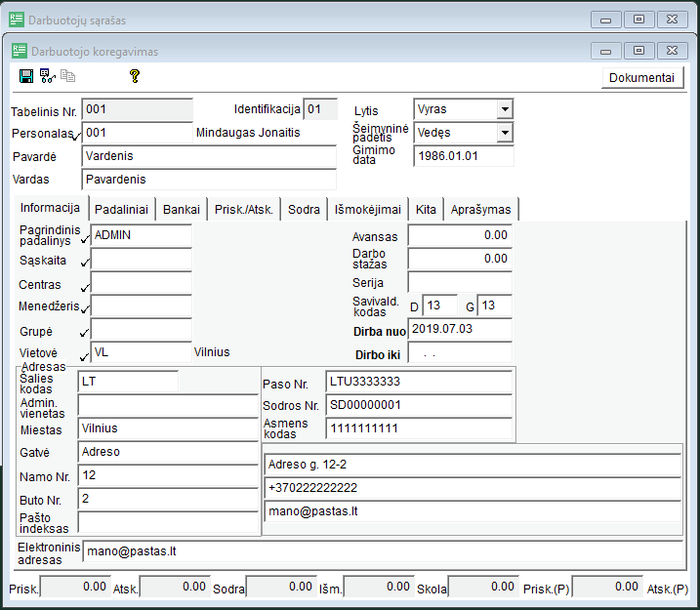Screen dimensions: 700x610
Task: Click the Paso Nr. field
Action: pos(419,382)
